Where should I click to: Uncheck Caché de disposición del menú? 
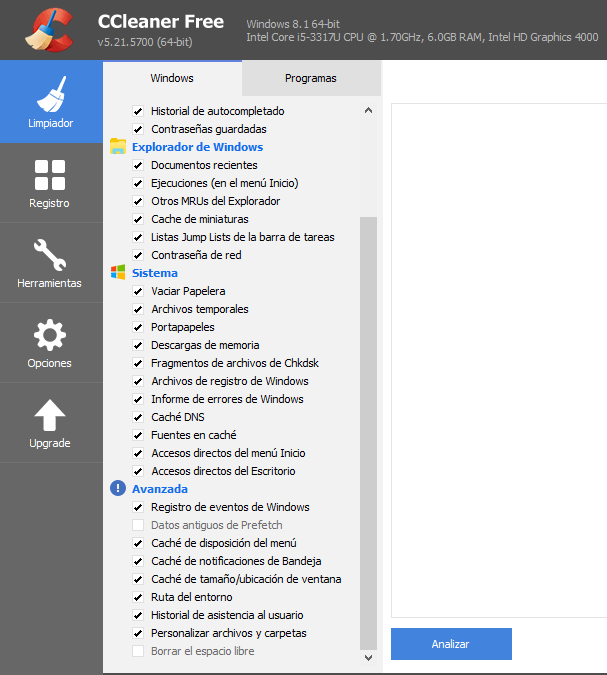click(x=138, y=543)
